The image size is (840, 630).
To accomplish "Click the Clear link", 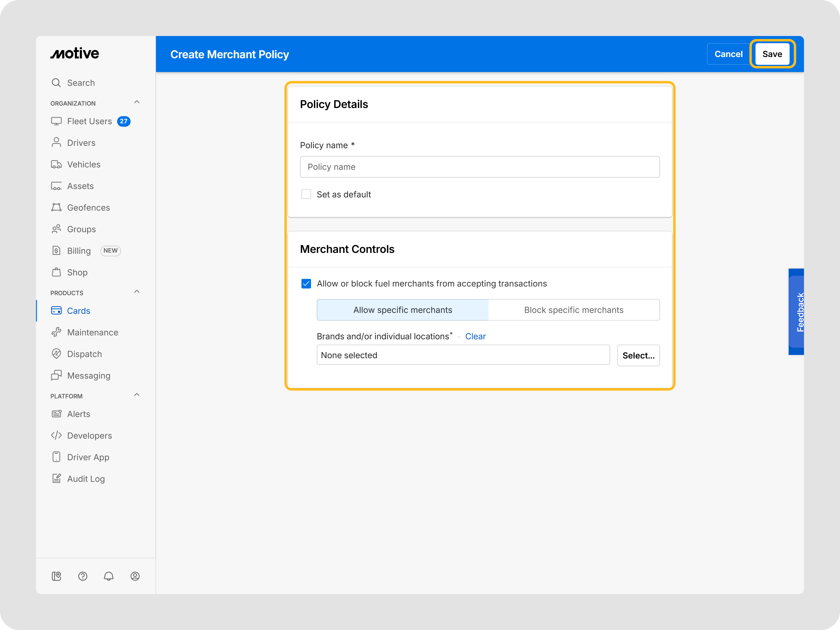I will [x=475, y=337].
